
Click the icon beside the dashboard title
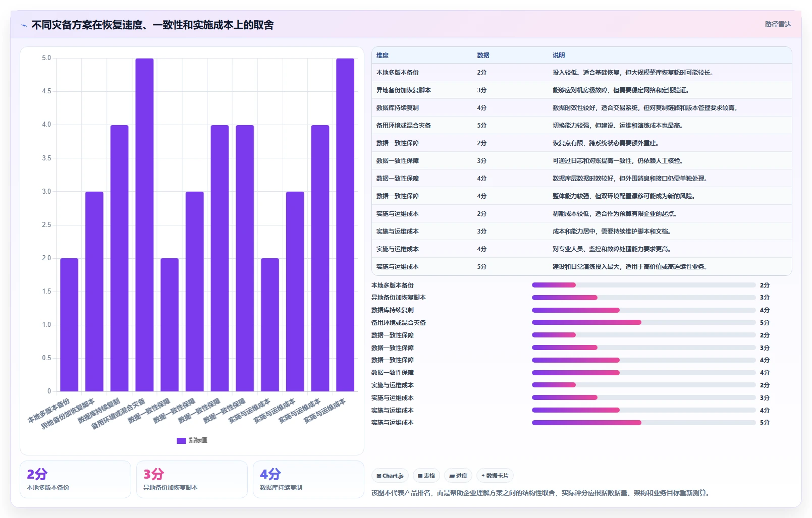click(x=24, y=25)
